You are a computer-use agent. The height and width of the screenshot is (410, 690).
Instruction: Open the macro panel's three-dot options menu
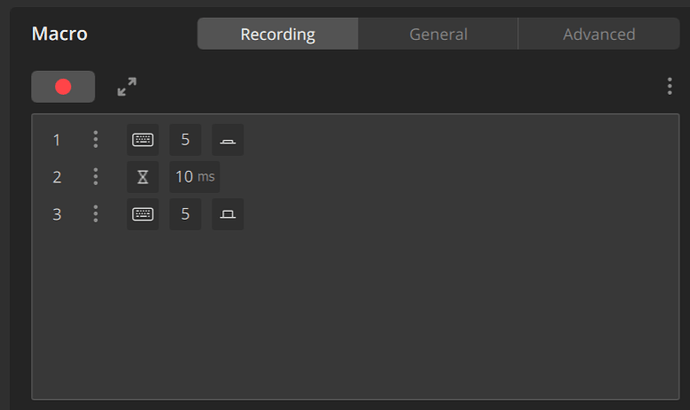pyautogui.click(x=669, y=86)
